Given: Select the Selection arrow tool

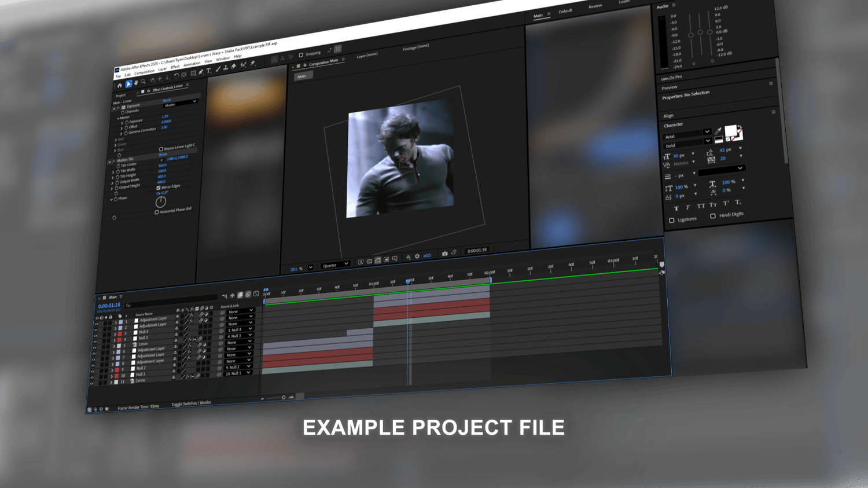Looking at the screenshot, I should coord(128,85).
